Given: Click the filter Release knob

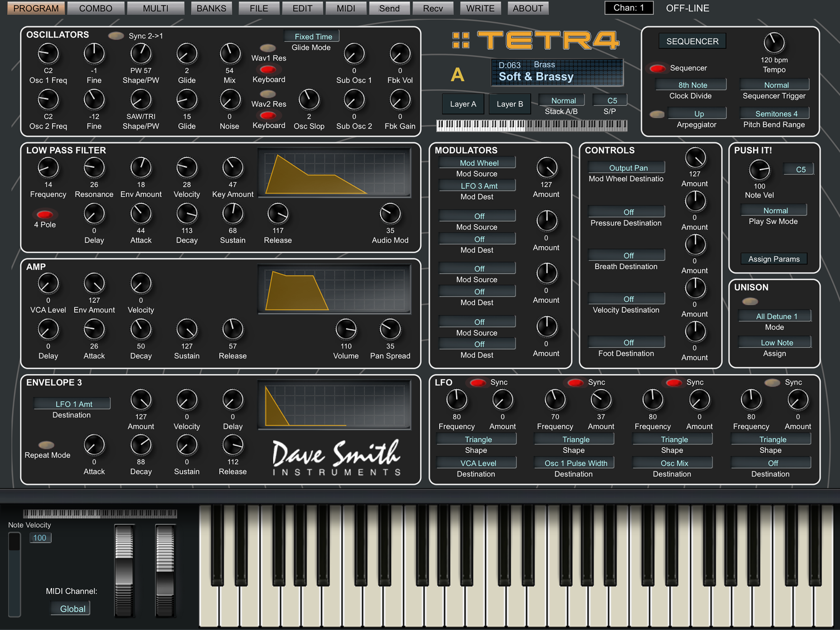Looking at the screenshot, I should pos(278,214).
